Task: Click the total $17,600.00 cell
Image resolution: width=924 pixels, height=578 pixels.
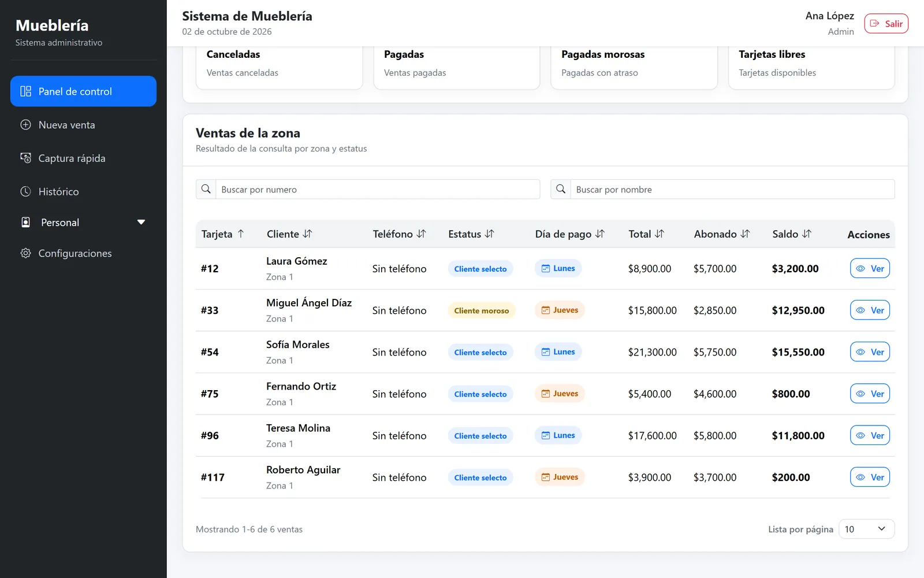Action: [x=653, y=435]
